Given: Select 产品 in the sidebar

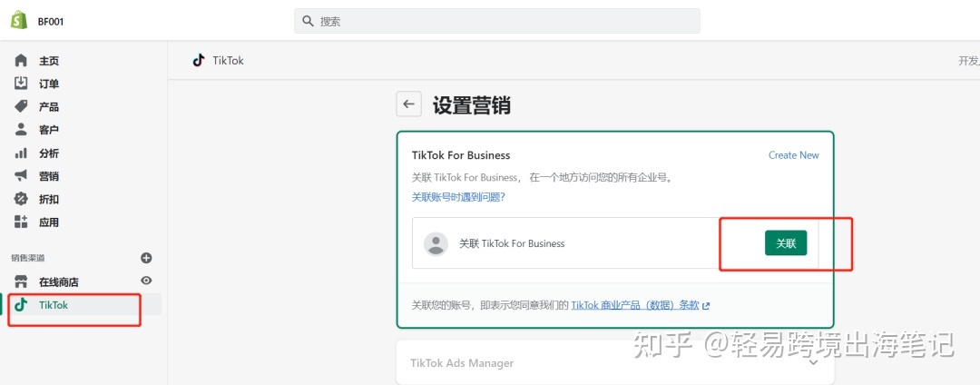Looking at the screenshot, I should click(49, 107).
